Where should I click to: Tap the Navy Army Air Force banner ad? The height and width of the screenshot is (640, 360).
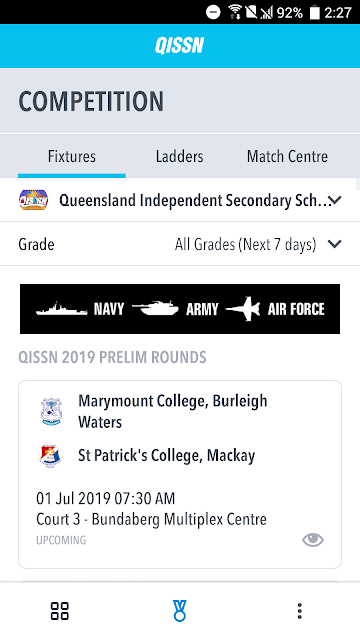click(x=180, y=309)
